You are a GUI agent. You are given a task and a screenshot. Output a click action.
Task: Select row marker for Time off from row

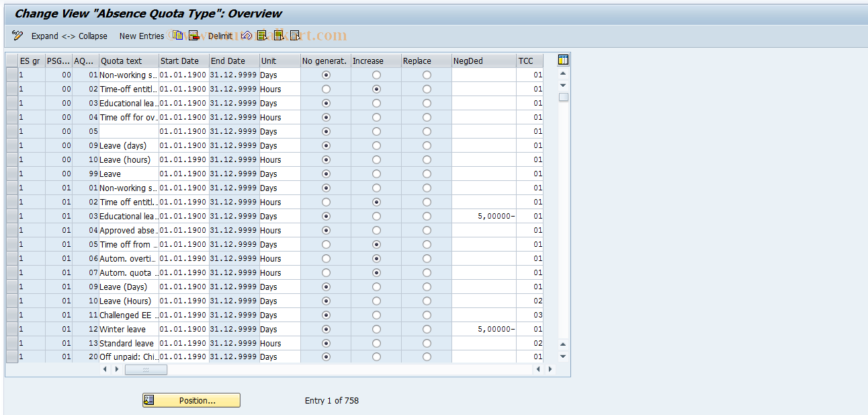click(12, 244)
